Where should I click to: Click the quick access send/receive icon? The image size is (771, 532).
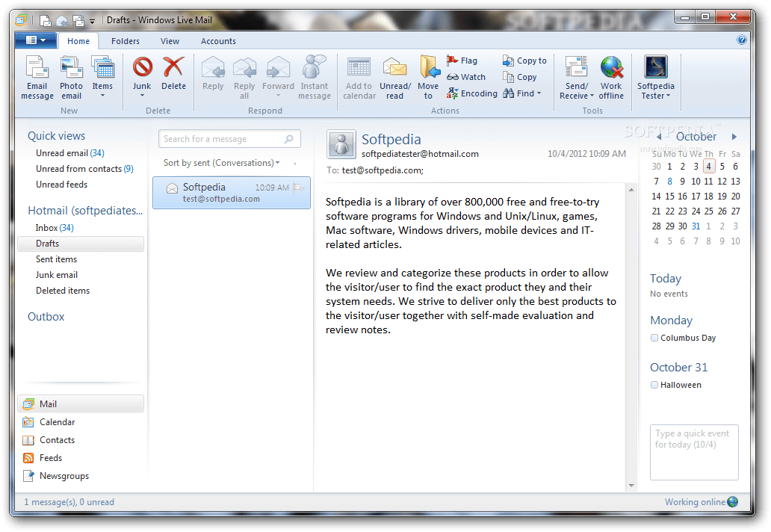pos(78,21)
